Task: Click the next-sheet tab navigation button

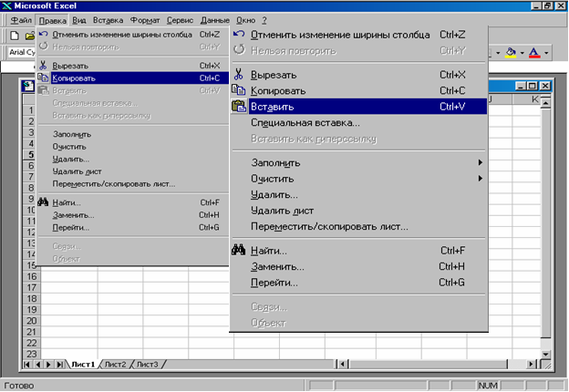Action: click(48, 365)
